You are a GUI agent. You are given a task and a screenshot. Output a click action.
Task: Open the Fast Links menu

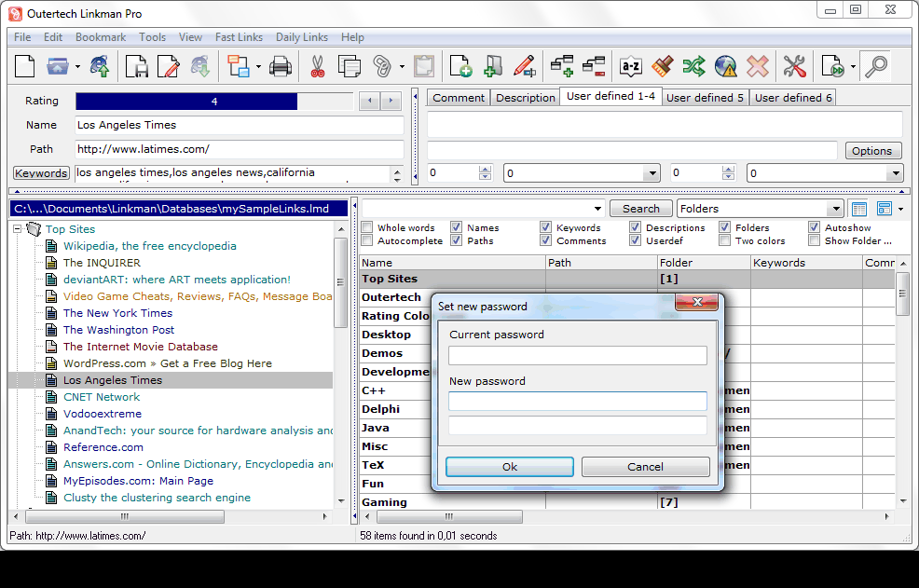[x=239, y=37]
